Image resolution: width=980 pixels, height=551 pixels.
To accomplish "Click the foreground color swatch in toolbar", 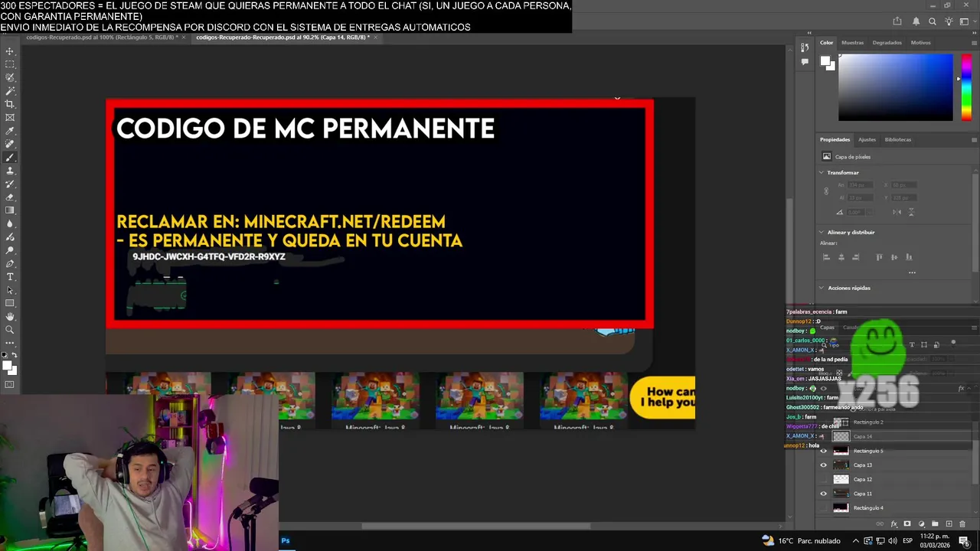I will (x=8, y=366).
